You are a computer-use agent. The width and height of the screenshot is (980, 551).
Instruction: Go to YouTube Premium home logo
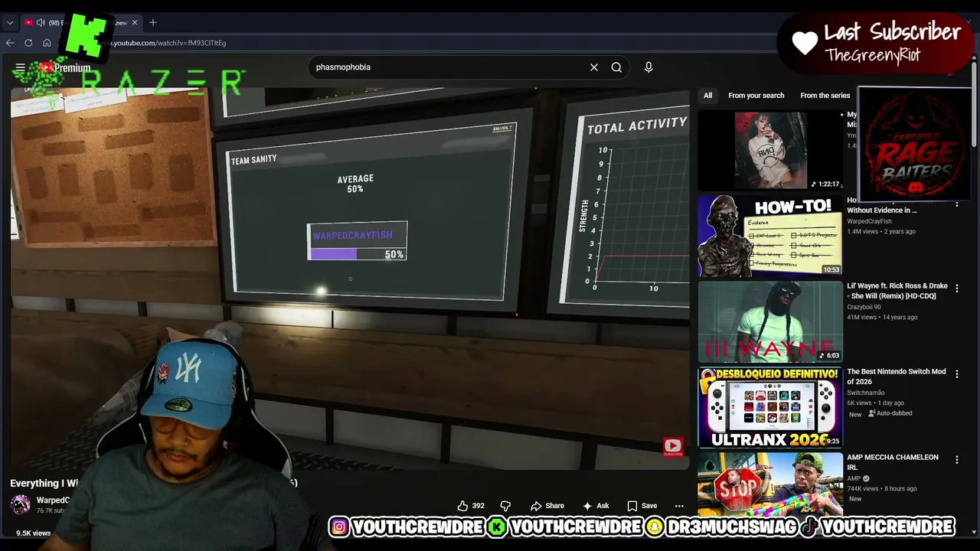tap(65, 68)
